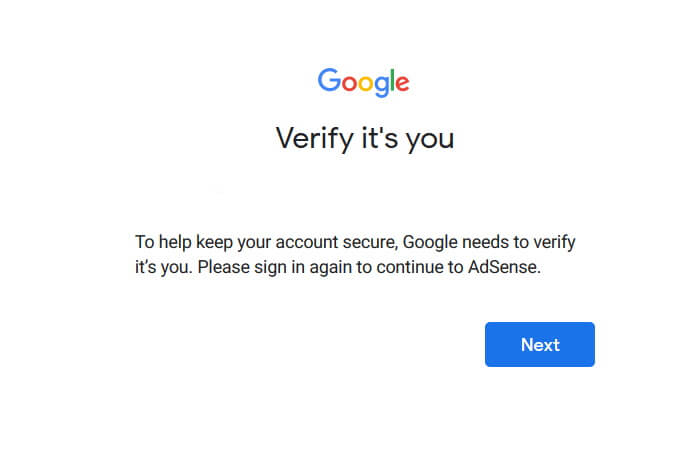Click the red letter e in logo
This screenshot has width=680, height=469.
[x=401, y=83]
